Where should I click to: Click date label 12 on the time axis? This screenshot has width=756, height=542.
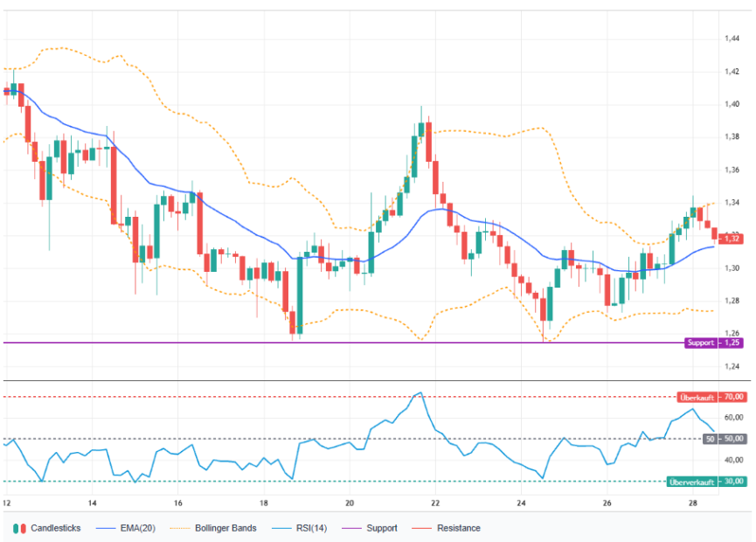(7, 503)
